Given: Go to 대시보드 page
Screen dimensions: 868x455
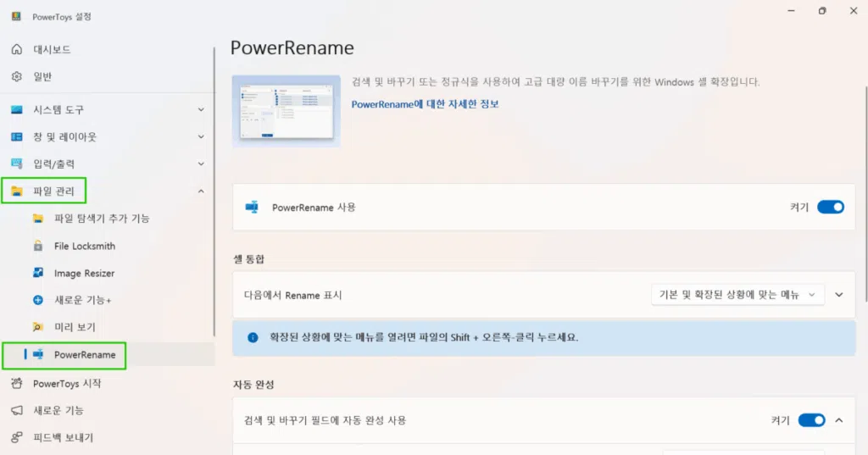Looking at the screenshot, I should (x=52, y=49).
